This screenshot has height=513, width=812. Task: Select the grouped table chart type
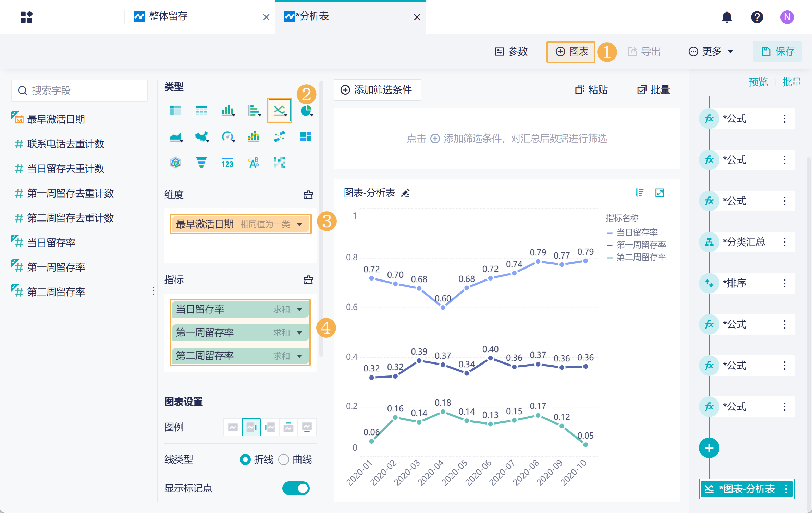pos(175,110)
